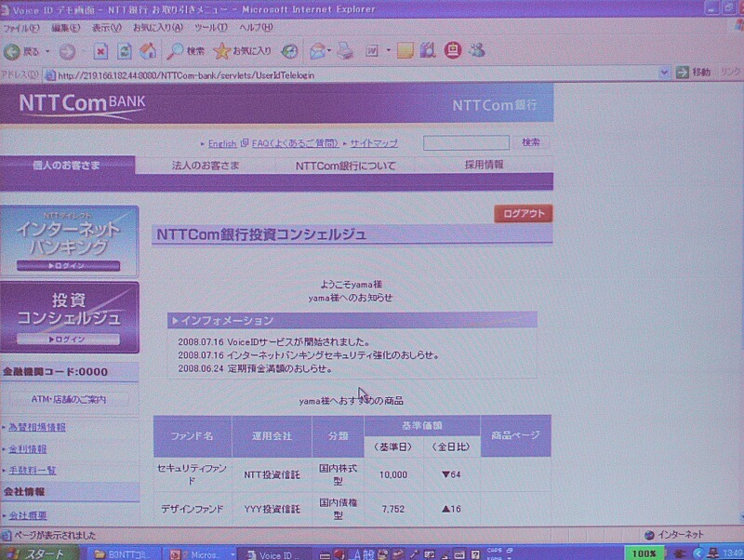Refresh the page using the toolbar icon
744x560 pixels.
click(x=125, y=51)
